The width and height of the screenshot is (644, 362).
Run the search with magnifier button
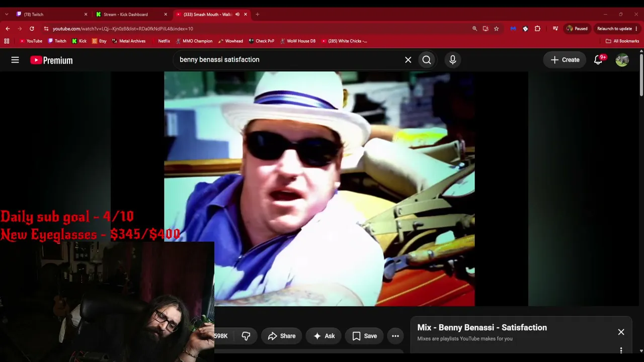(427, 60)
